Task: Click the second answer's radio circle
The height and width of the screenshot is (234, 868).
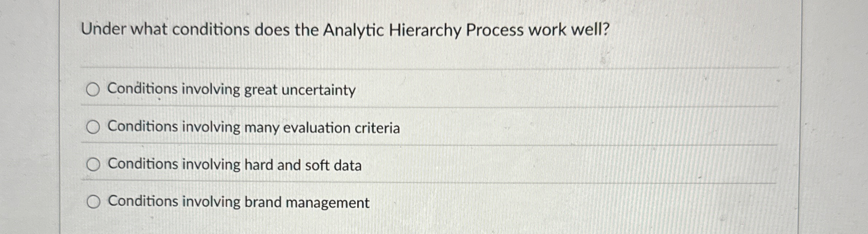Action: 93,127
